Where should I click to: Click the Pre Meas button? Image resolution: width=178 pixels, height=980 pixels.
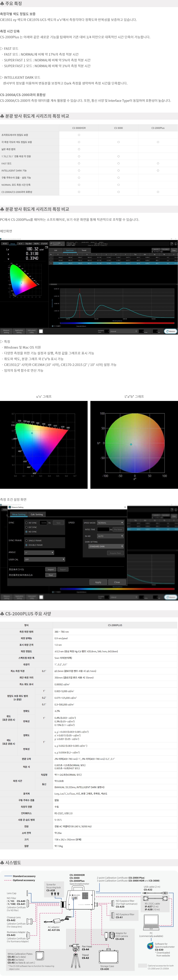[x=118, y=530]
